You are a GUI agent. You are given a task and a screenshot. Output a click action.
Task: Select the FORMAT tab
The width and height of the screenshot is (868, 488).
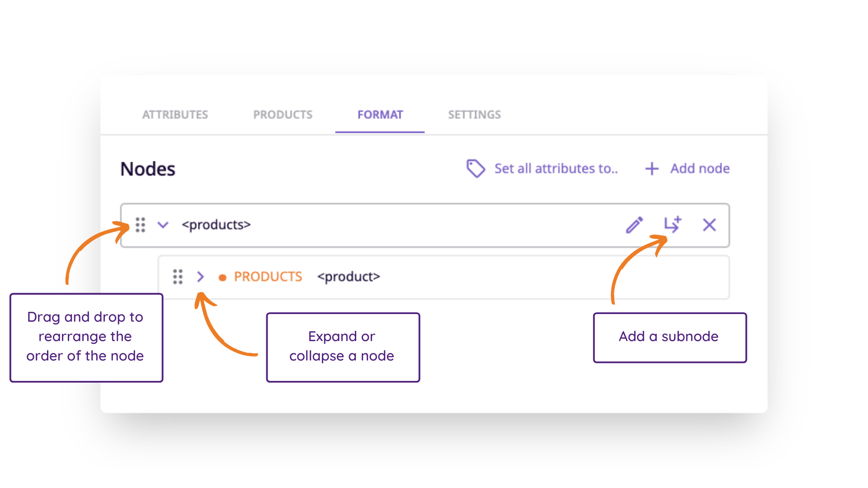pos(380,115)
